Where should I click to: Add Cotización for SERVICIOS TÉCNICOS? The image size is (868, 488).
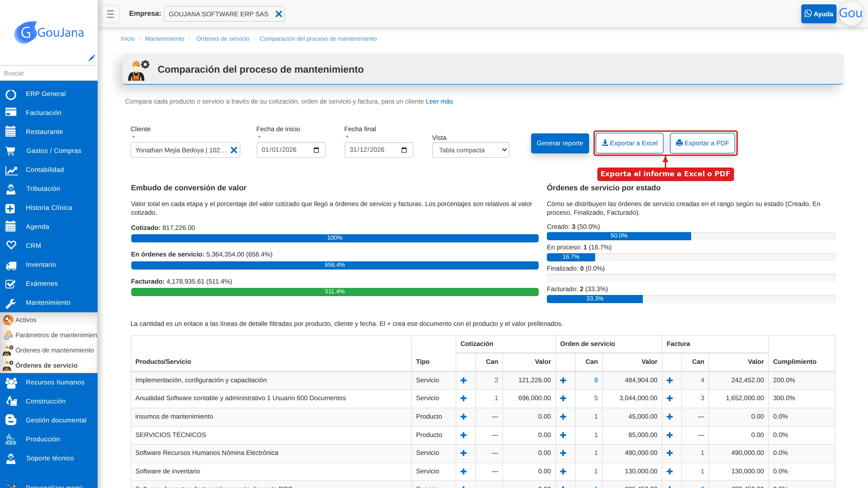[463, 435]
